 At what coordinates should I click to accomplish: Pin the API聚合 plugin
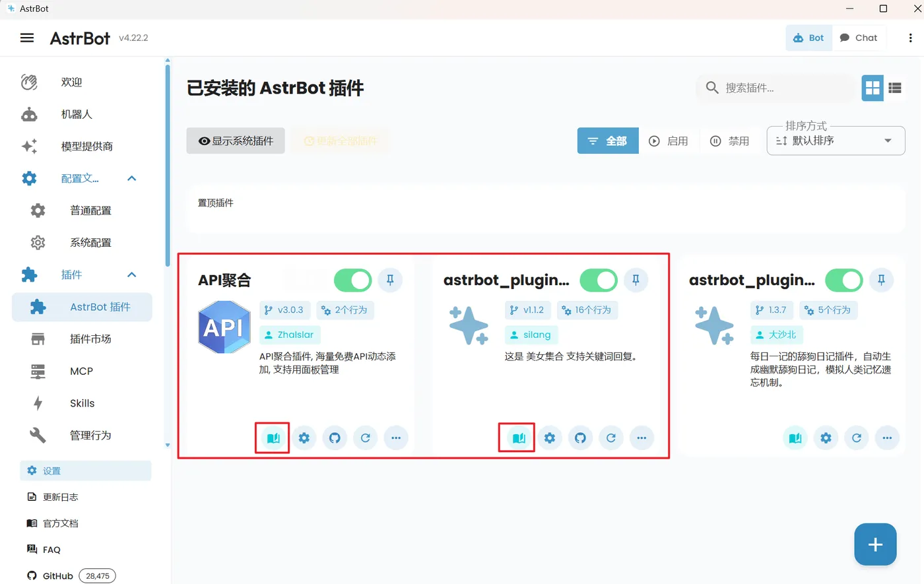390,280
